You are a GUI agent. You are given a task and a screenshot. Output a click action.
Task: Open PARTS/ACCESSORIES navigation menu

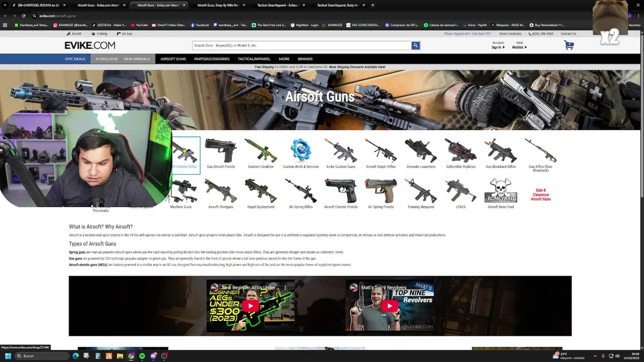(212, 59)
